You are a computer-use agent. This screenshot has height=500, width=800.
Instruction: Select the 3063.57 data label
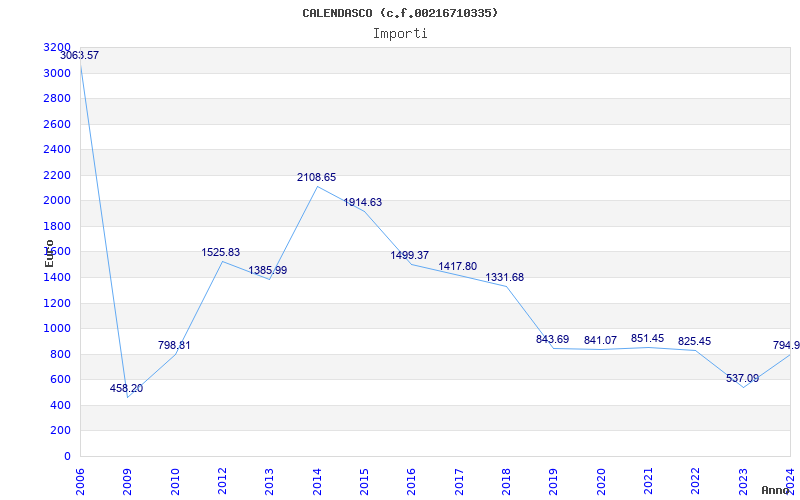click(80, 56)
